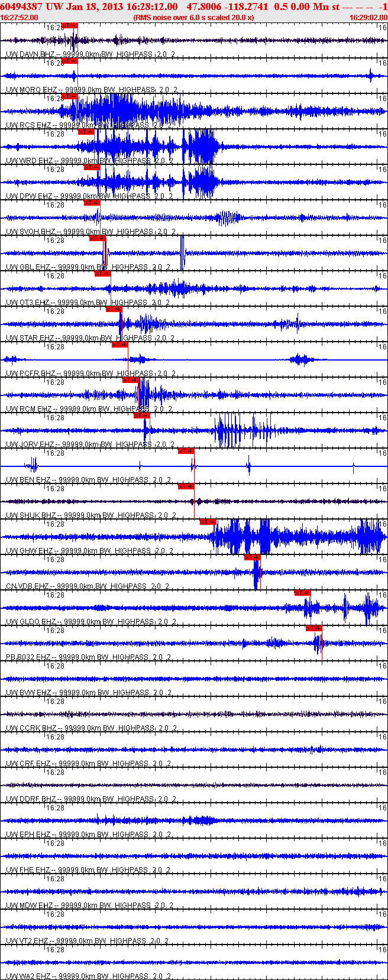This screenshot has height=980, width=388.
Task: Click the "UW BVW EHZ" trace label
Action: click(x=28, y=693)
